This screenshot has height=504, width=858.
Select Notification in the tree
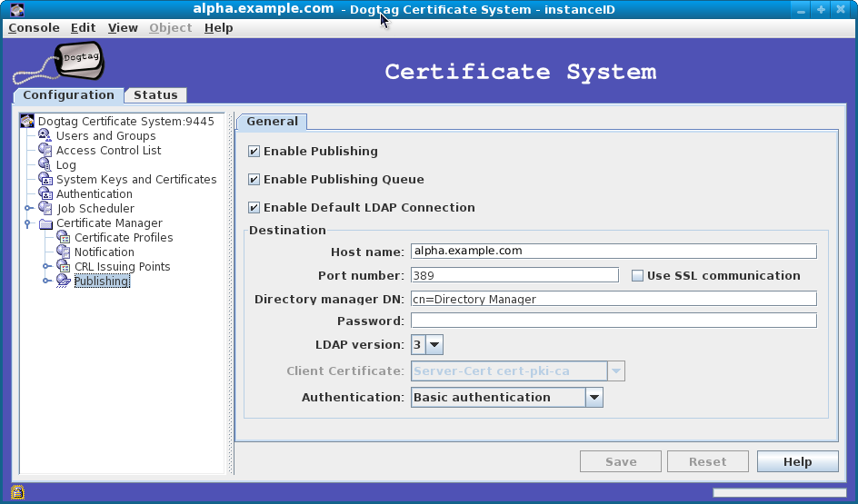[x=104, y=252]
